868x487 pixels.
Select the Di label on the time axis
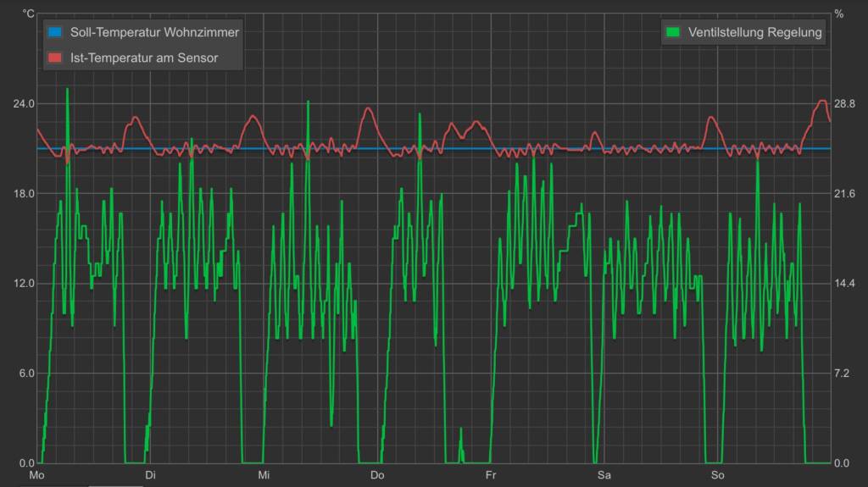click(150, 475)
